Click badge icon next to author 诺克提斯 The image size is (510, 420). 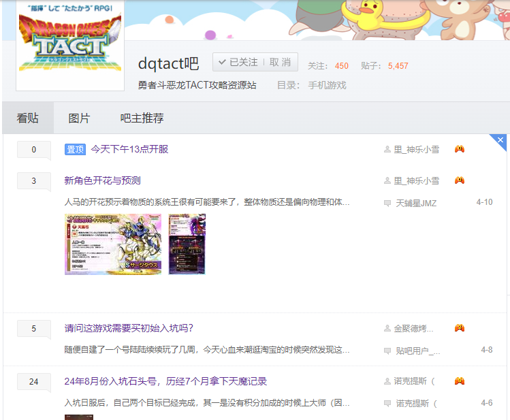click(x=460, y=381)
